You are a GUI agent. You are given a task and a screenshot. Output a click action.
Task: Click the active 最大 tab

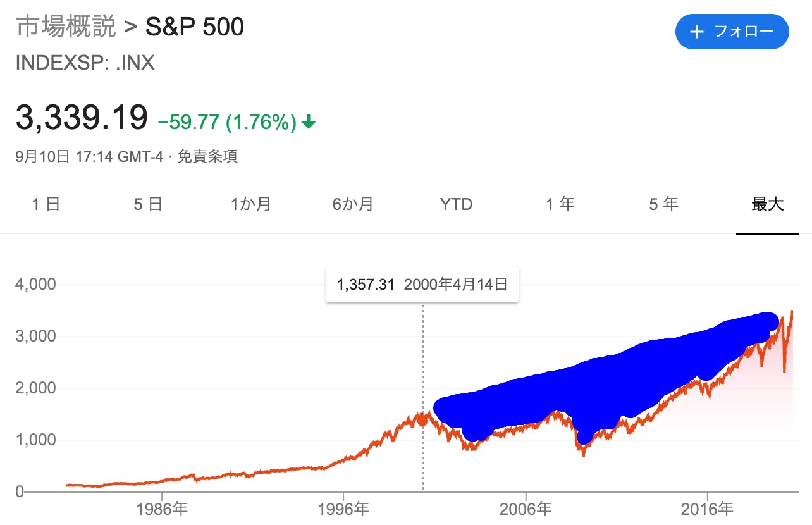point(768,204)
